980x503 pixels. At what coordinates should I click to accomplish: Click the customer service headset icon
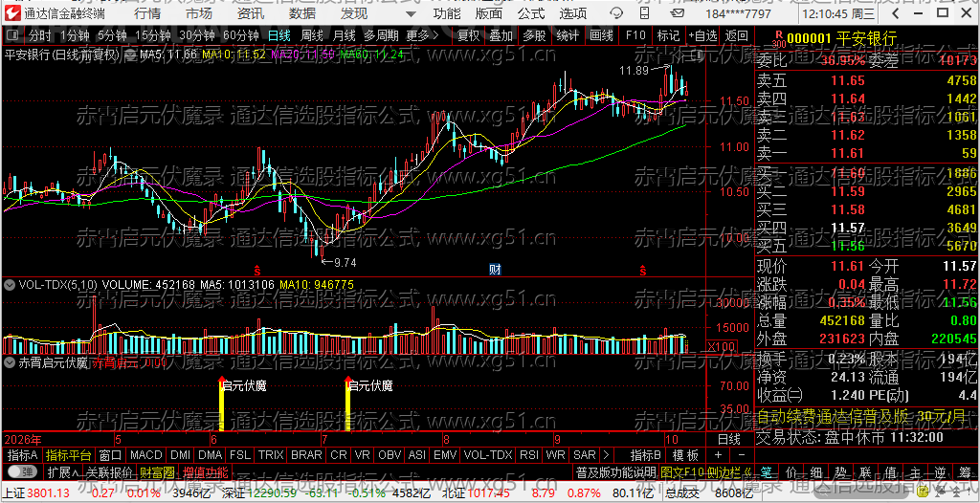point(615,12)
